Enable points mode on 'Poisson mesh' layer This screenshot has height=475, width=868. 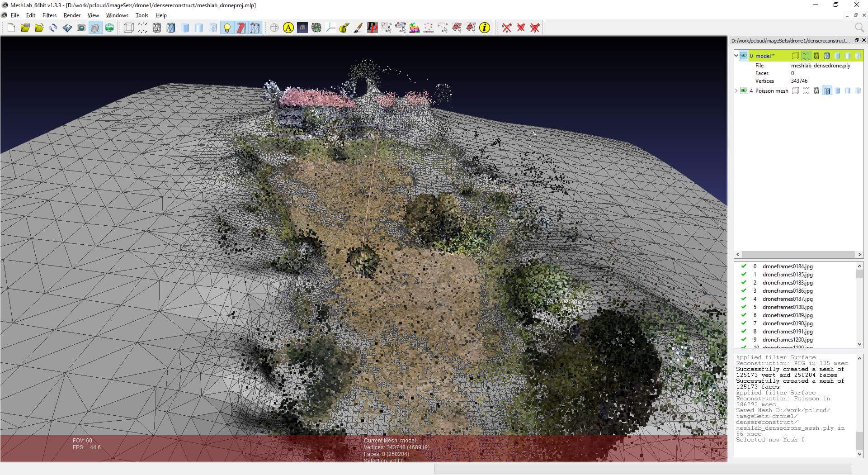pyautogui.click(x=806, y=91)
